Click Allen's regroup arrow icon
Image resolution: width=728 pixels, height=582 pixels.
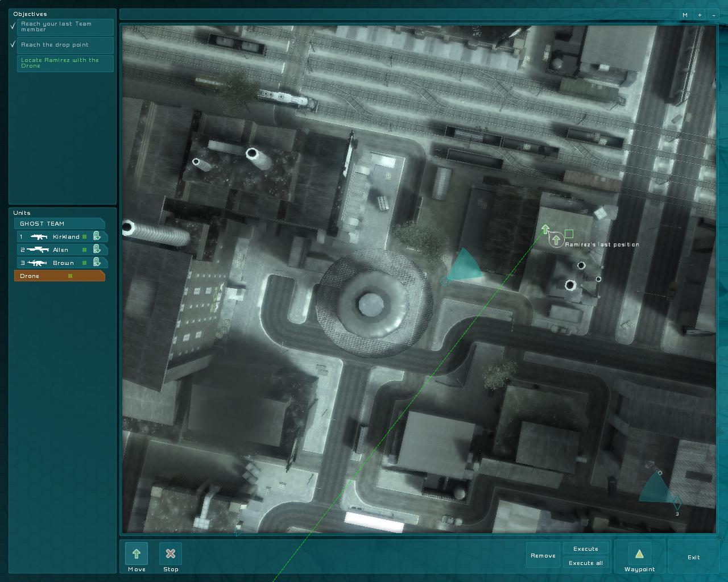point(97,249)
